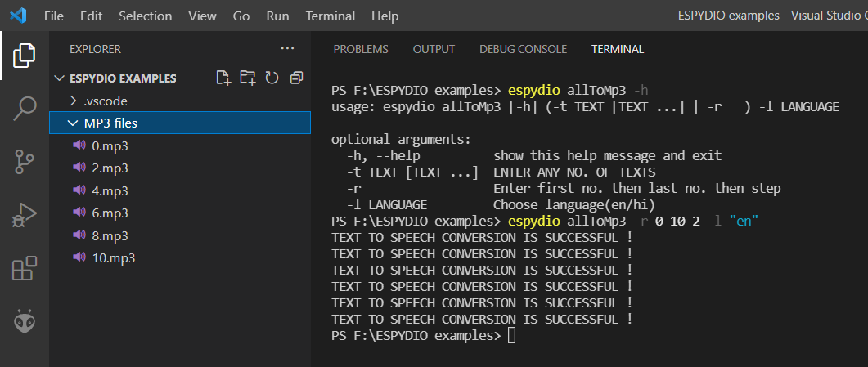
Task: Click the allToMp3 -r 0 10 2 command
Action: tap(632, 222)
